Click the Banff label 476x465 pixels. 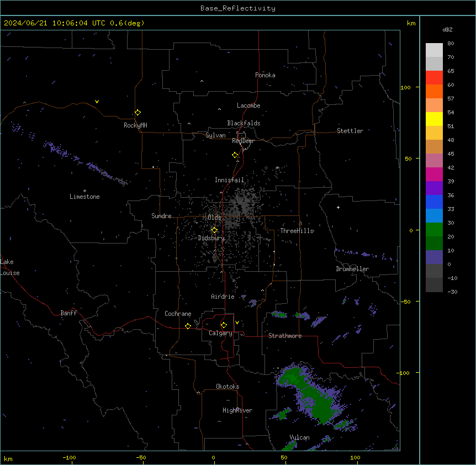click(x=68, y=313)
